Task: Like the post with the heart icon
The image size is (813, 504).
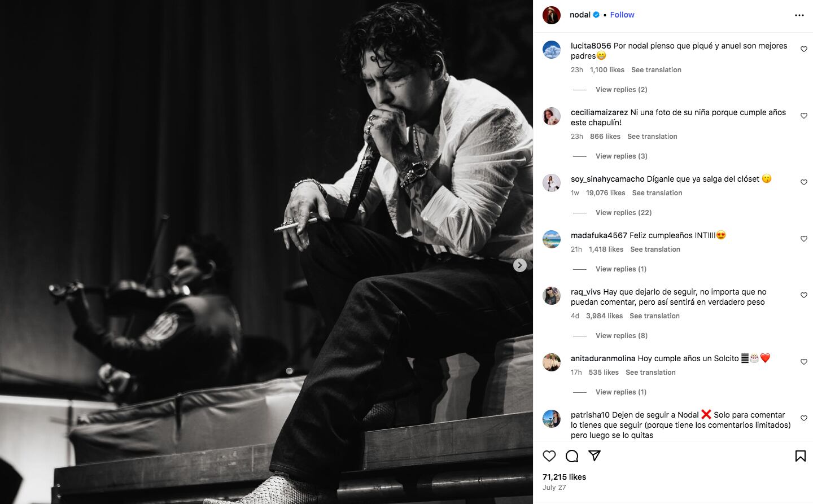Action: [x=549, y=456]
